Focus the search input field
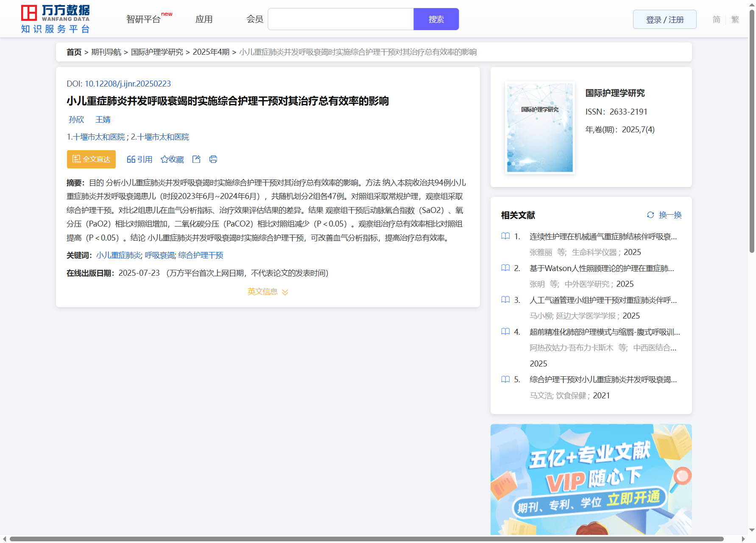This screenshot has width=756, height=543. 340,19
